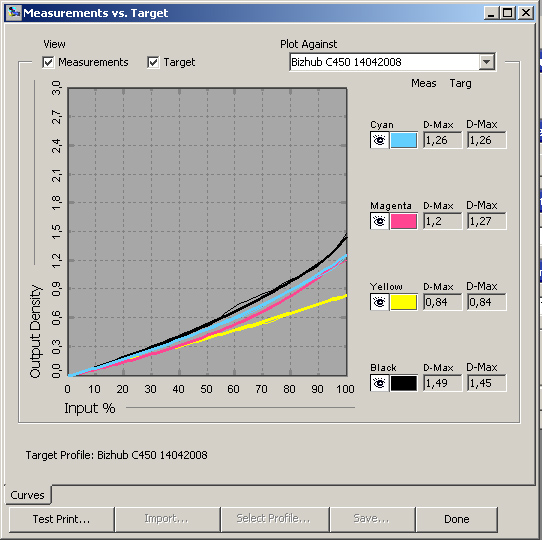Click the window title bar app icon
This screenshot has width=542, height=540.
(x=14, y=13)
